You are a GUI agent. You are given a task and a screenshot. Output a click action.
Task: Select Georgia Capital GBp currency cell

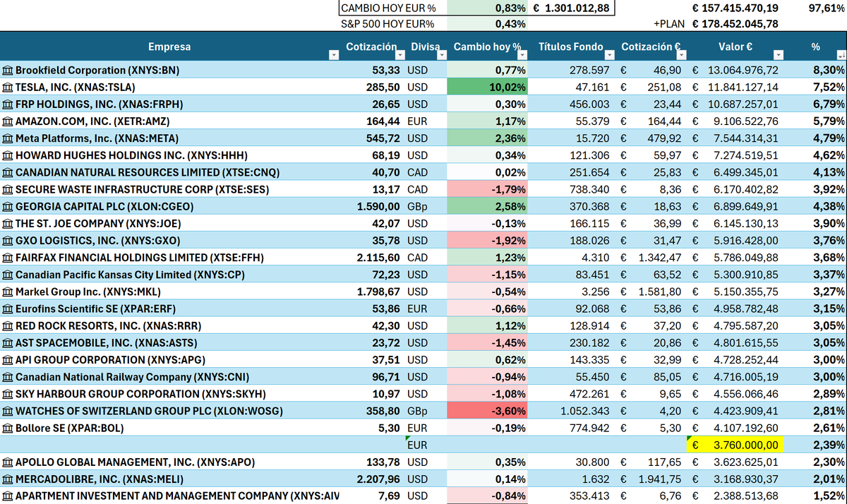(x=426, y=207)
